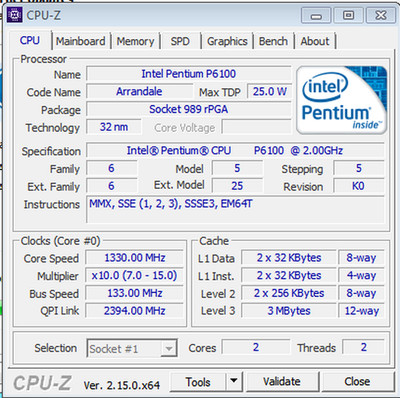Click the Cores count value
The height and width of the screenshot is (398, 400).
(x=256, y=347)
